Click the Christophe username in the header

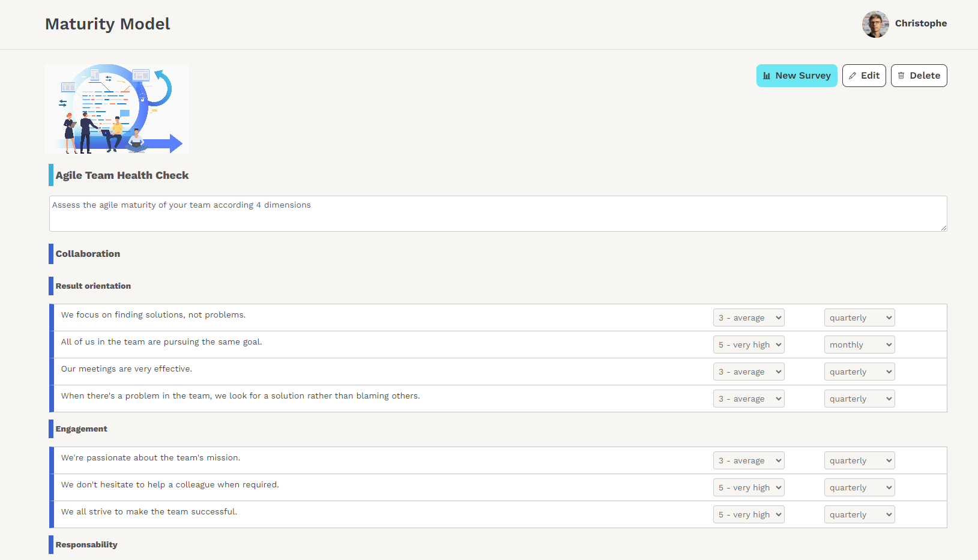[921, 23]
